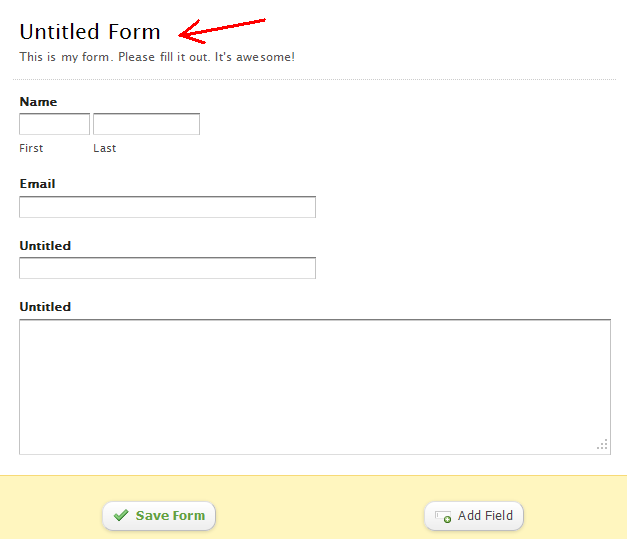
Task: Focus the Last name input box
Action: (146, 124)
